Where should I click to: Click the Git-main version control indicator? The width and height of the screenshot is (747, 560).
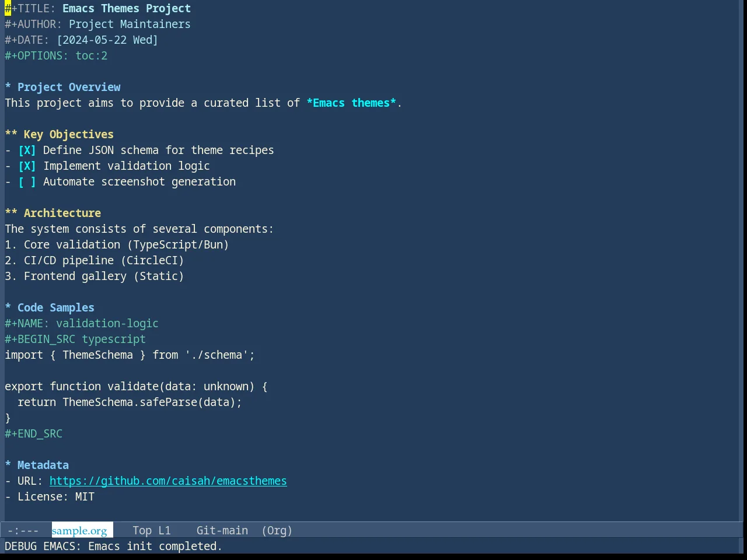pos(222,531)
